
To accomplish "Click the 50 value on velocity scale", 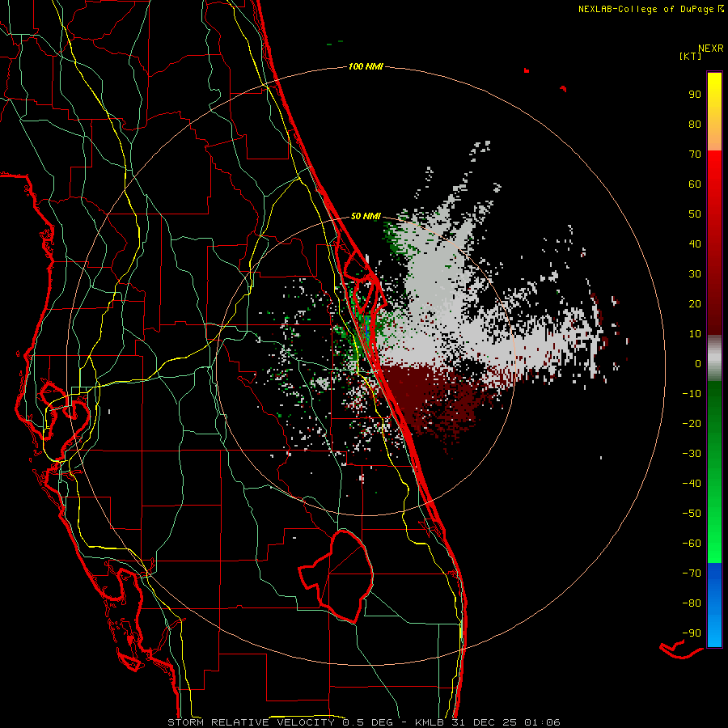I will pos(695,214).
